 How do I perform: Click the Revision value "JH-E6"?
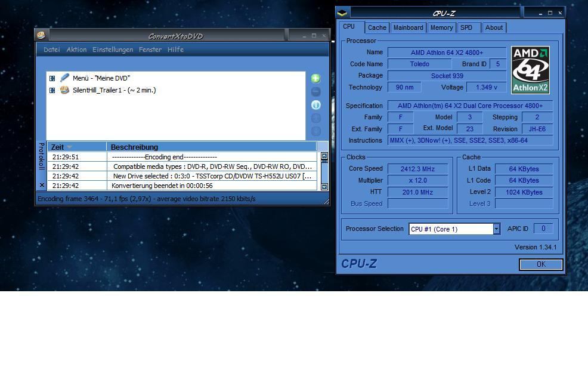537,129
